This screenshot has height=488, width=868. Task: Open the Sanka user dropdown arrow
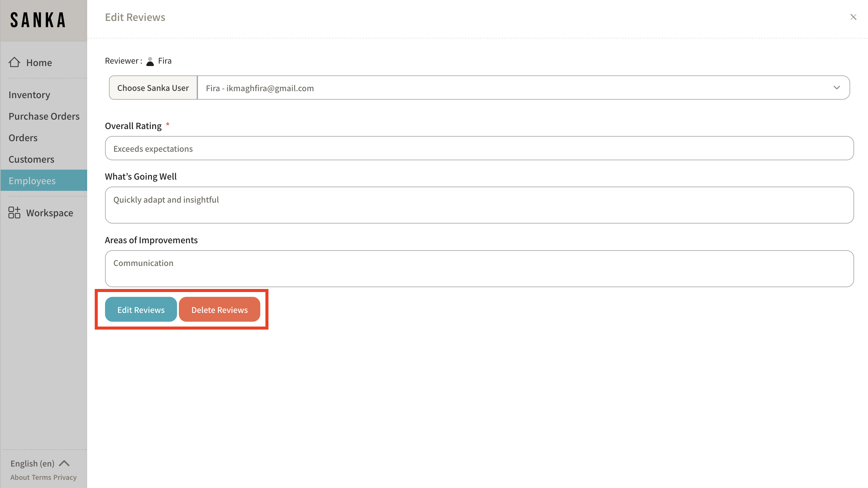836,88
